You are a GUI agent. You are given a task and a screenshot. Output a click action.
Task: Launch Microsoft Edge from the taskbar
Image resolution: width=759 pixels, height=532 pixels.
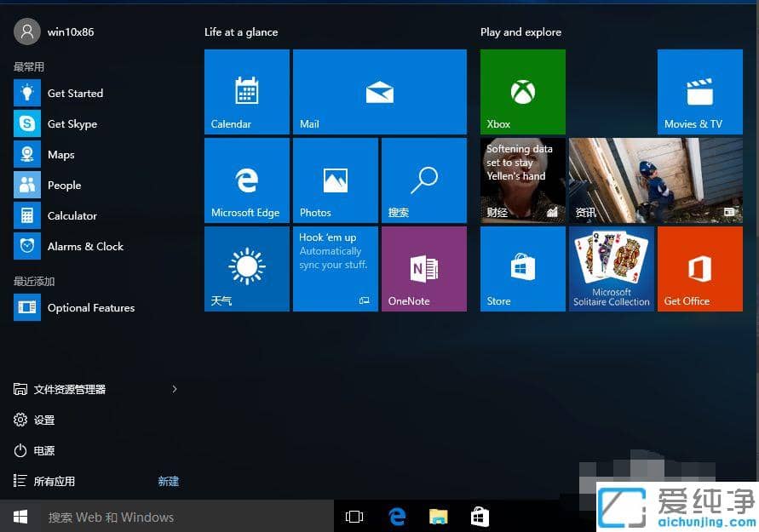(x=396, y=516)
